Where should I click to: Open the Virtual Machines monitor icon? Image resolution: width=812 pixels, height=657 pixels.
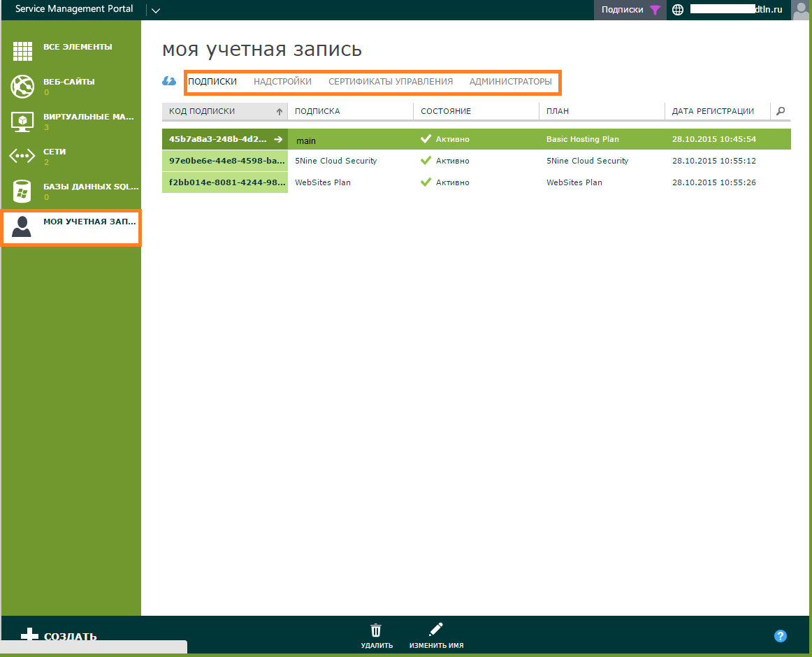tap(22, 122)
